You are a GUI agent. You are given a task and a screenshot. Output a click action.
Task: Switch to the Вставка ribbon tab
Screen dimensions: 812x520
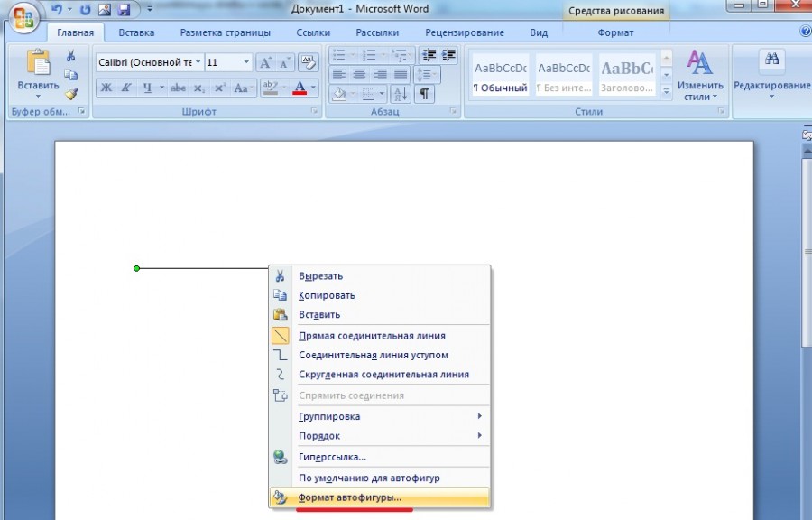(136, 32)
